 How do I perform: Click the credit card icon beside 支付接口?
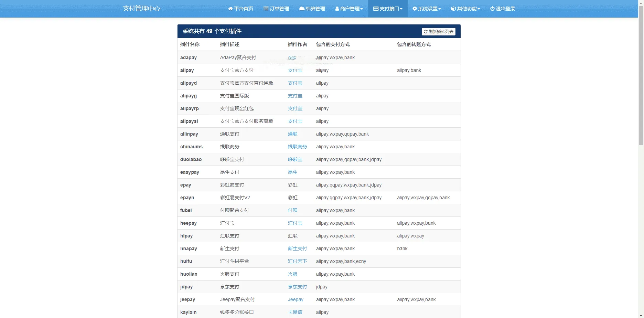click(x=376, y=9)
